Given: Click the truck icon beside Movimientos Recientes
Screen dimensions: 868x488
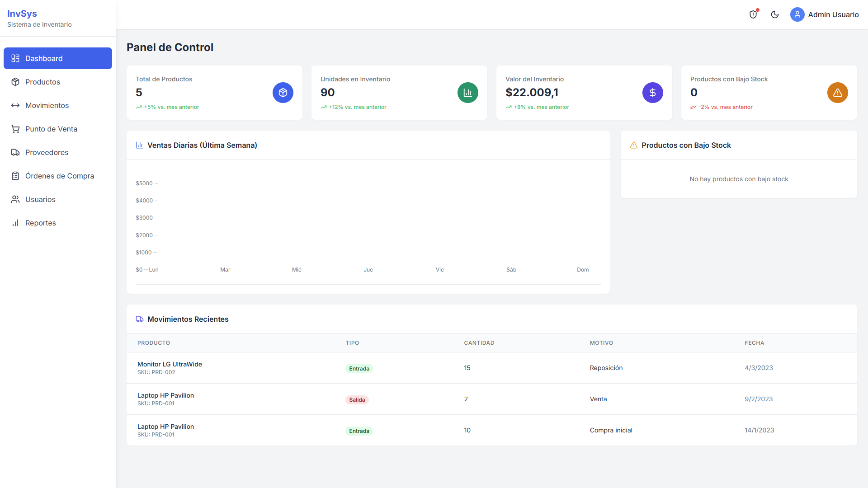Looking at the screenshot, I should click(140, 319).
